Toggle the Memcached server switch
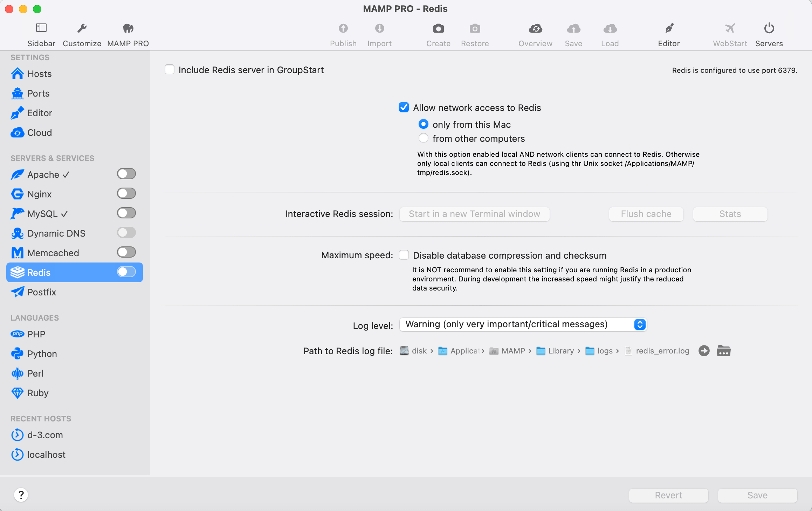812x511 pixels. point(126,252)
